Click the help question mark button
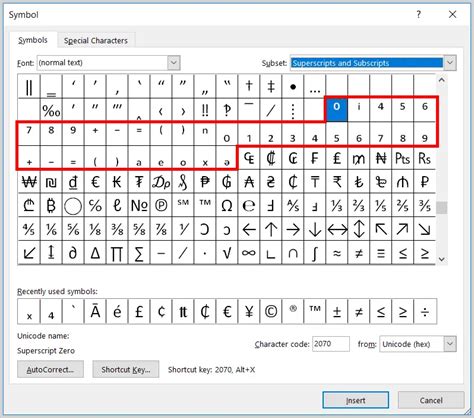474x418 pixels. pos(418,14)
